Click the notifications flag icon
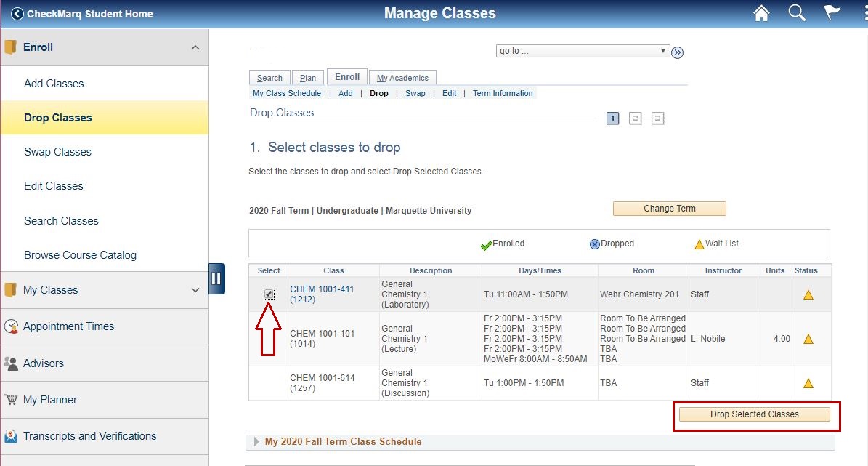Viewport: 868px width, 466px height. pos(832,14)
